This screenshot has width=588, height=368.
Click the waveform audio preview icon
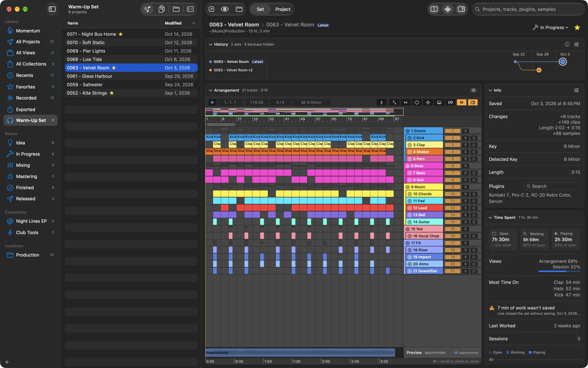[x=448, y=9]
